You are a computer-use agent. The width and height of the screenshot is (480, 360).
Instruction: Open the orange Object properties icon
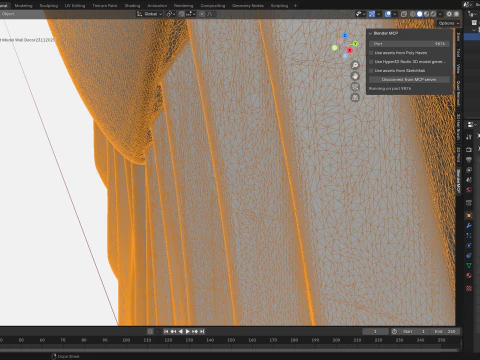coord(469,216)
